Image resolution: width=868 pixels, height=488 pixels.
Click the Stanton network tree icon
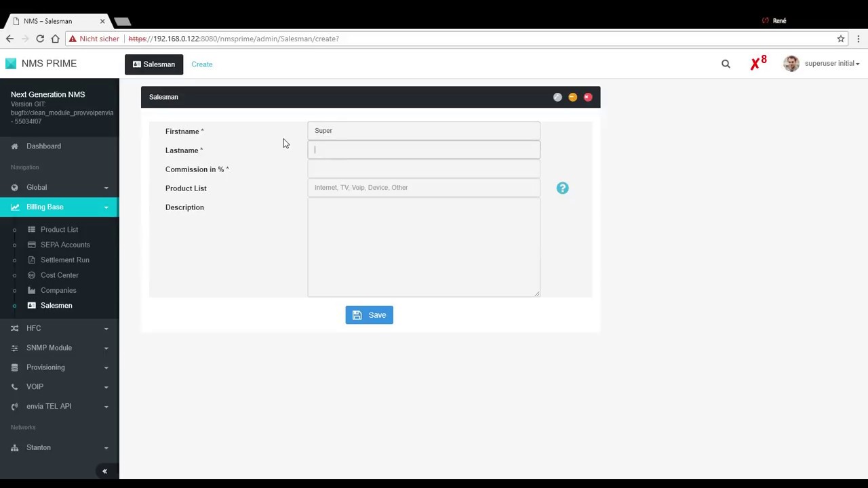click(15, 448)
